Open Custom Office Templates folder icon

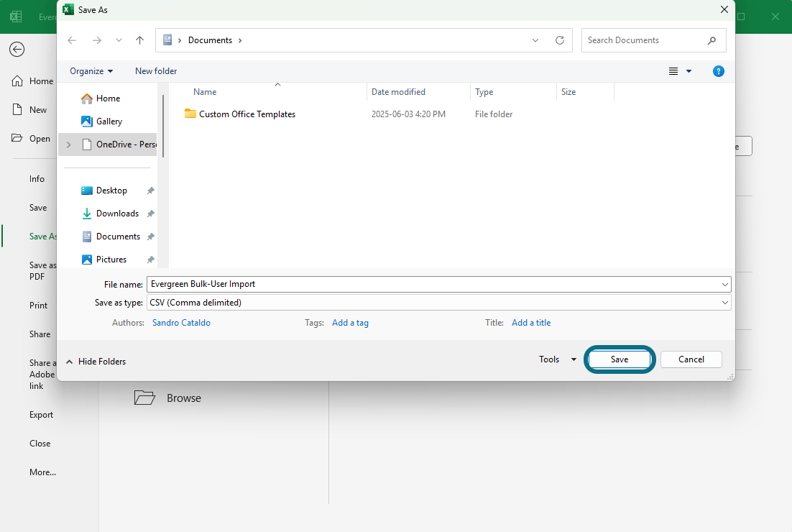(190, 114)
